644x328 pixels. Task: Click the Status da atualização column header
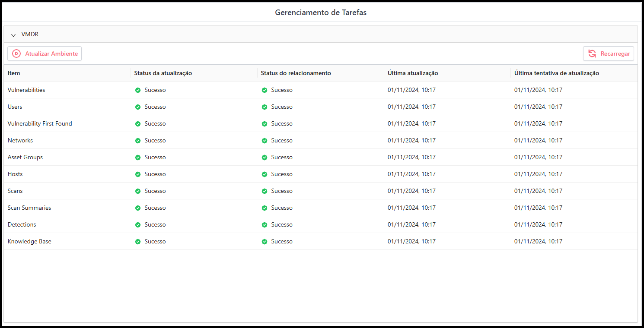tap(163, 73)
